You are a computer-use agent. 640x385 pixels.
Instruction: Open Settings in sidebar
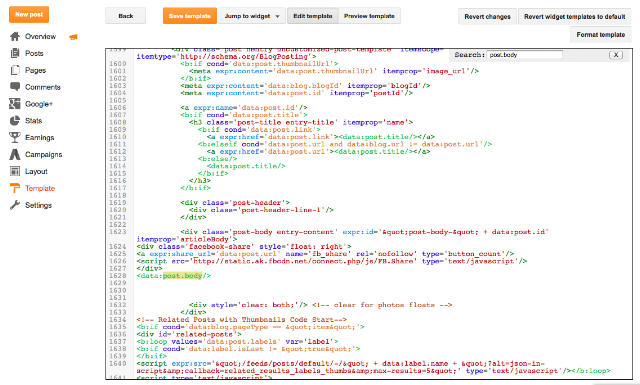pyautogui.click(x=38, y=205)
